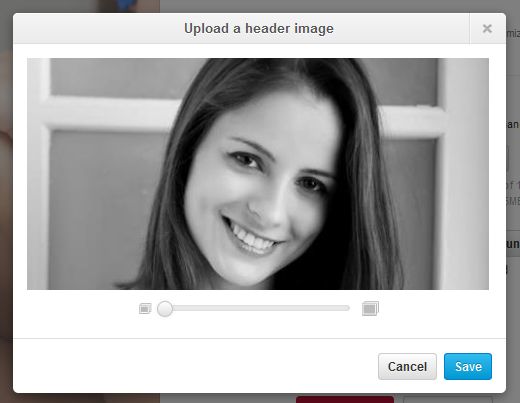Click the white window frame in photo's left side

[39, 173]
